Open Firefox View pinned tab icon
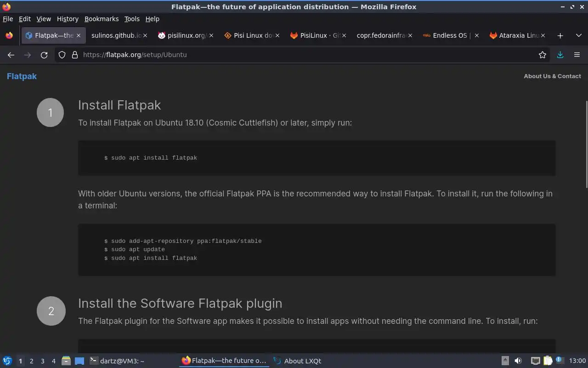 9,35
